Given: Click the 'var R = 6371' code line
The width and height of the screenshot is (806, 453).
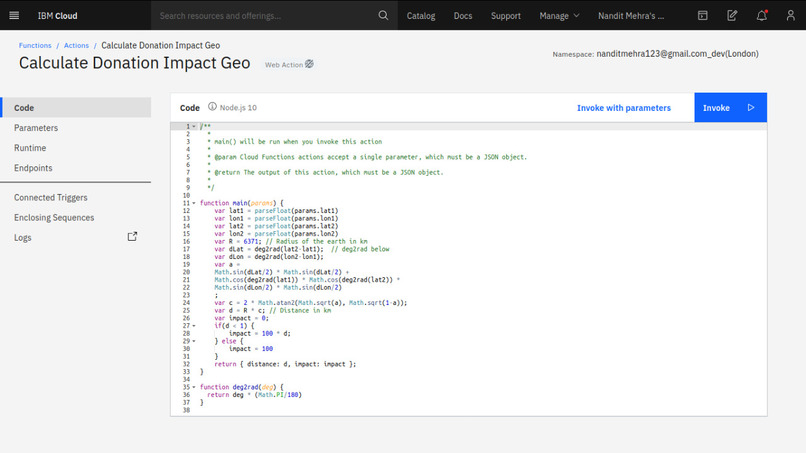Looking at the screenshot, I should click(291, 241).
